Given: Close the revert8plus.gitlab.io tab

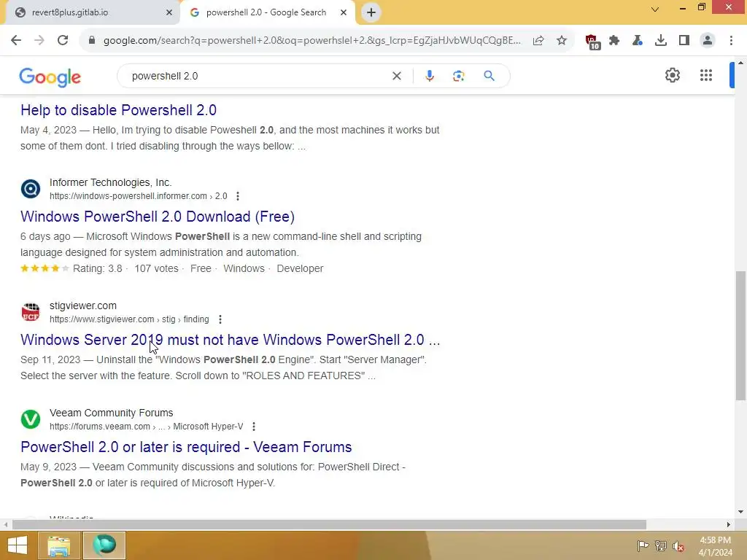Looking at the screenshot, I should [169, 12].
